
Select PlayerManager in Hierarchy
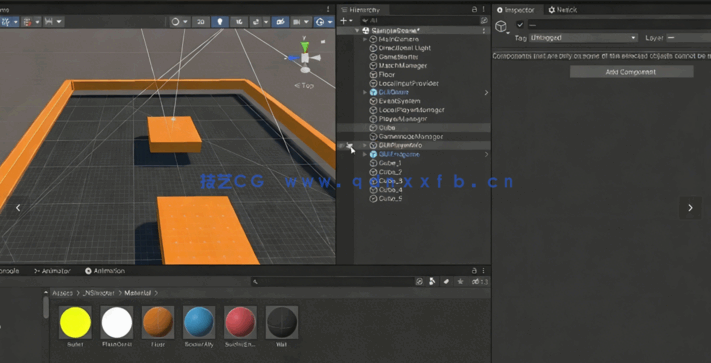point(402,119)
